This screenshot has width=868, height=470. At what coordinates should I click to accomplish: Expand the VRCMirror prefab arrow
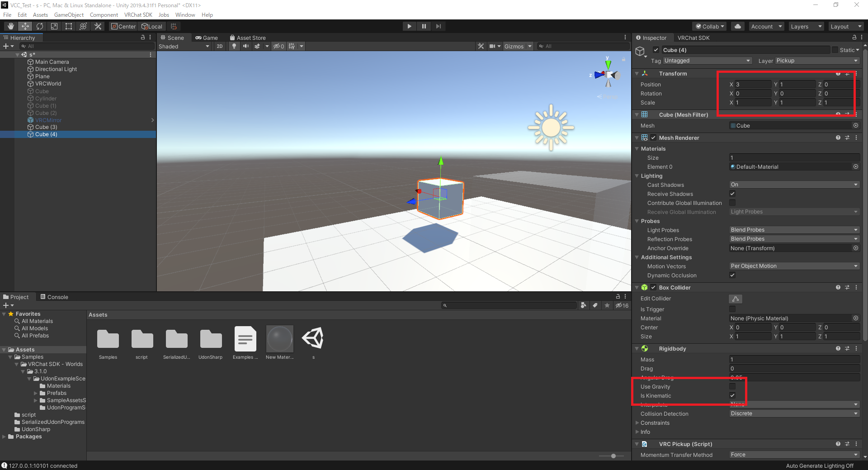point(152,120)
